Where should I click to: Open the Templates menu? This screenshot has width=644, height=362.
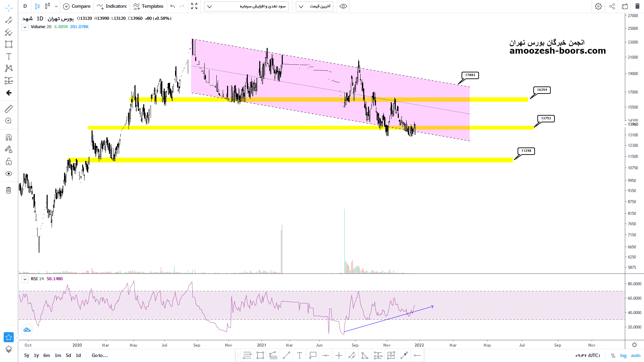[x=148, y=6]
